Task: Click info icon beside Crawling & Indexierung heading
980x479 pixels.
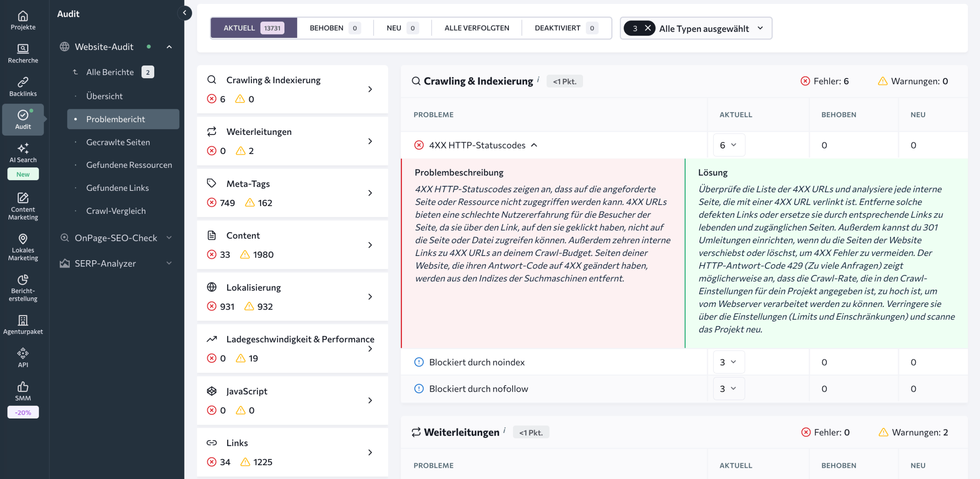Action: [x=538, y=79]
